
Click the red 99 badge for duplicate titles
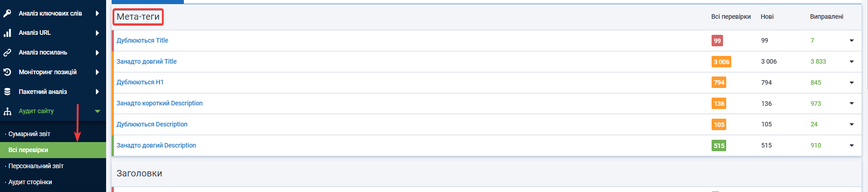click(x=717, y=41)
